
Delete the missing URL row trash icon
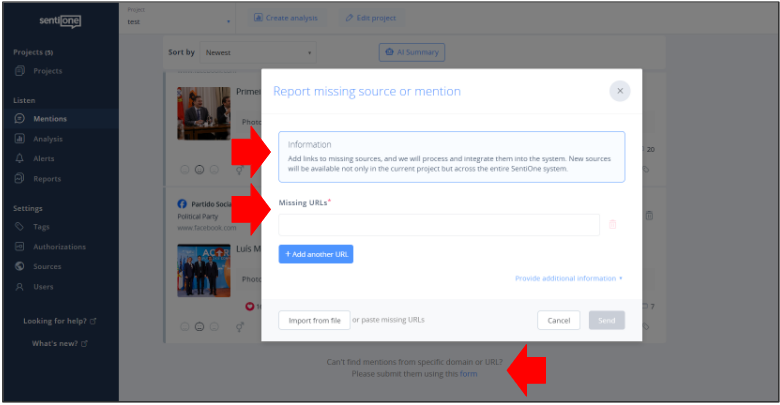click(612, 224)
